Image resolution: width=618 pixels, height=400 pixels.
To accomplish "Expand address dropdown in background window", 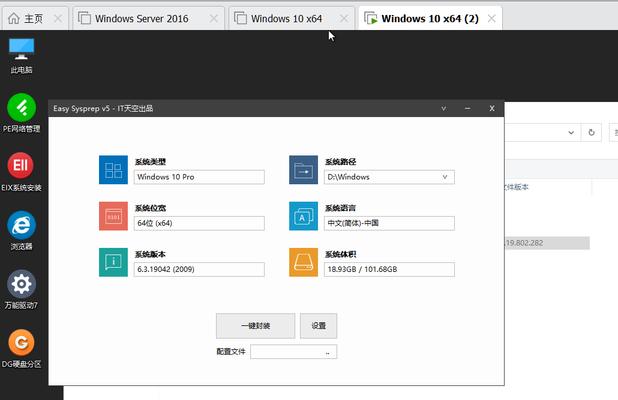I will [x=571, y=132].
